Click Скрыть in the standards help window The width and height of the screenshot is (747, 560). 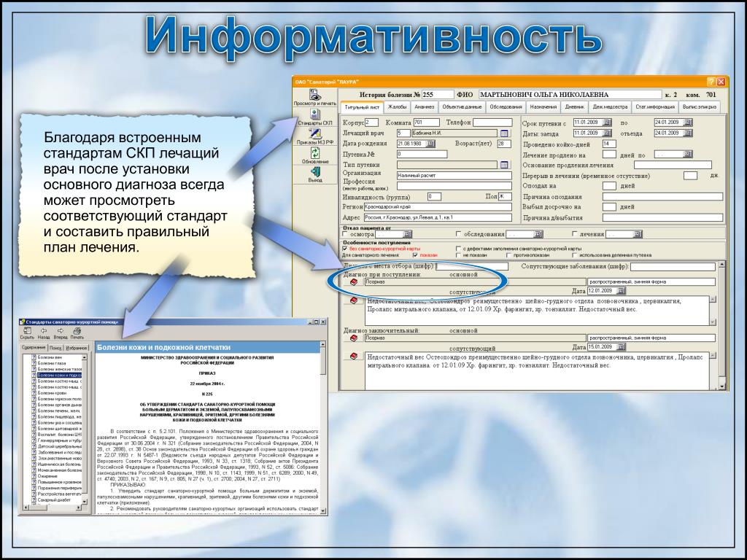(x=27, y=332)
